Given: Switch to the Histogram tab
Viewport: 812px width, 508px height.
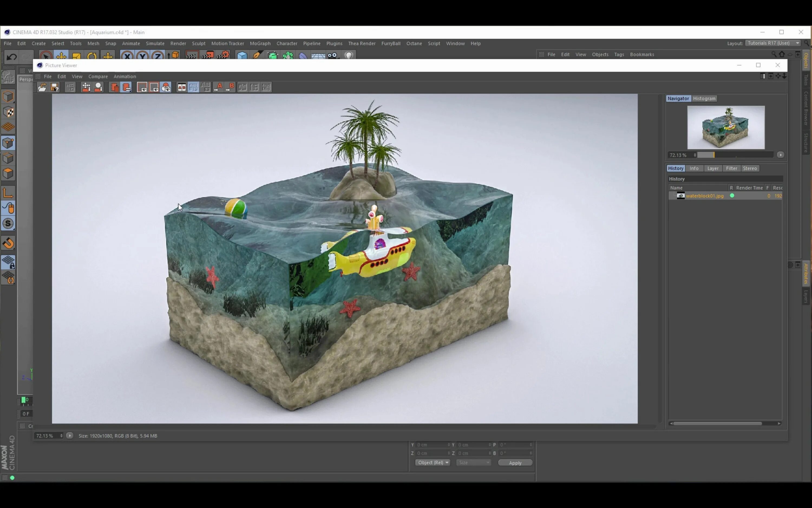Looking at the screenshot, I should (704, 98).
